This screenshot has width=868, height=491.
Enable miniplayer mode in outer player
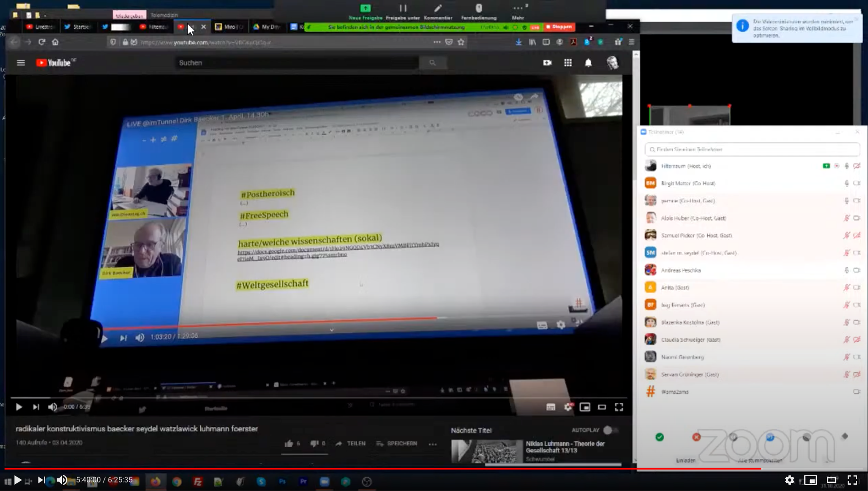(x=810, y=480)
